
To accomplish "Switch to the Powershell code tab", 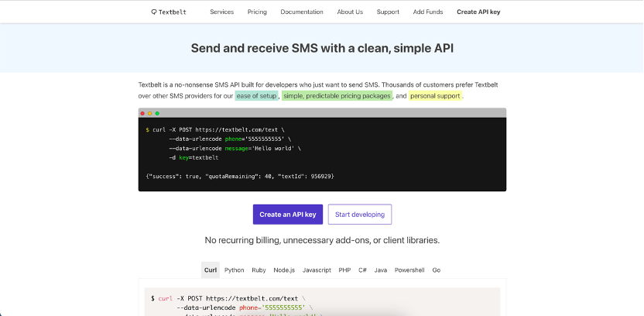I will (409, 270).
